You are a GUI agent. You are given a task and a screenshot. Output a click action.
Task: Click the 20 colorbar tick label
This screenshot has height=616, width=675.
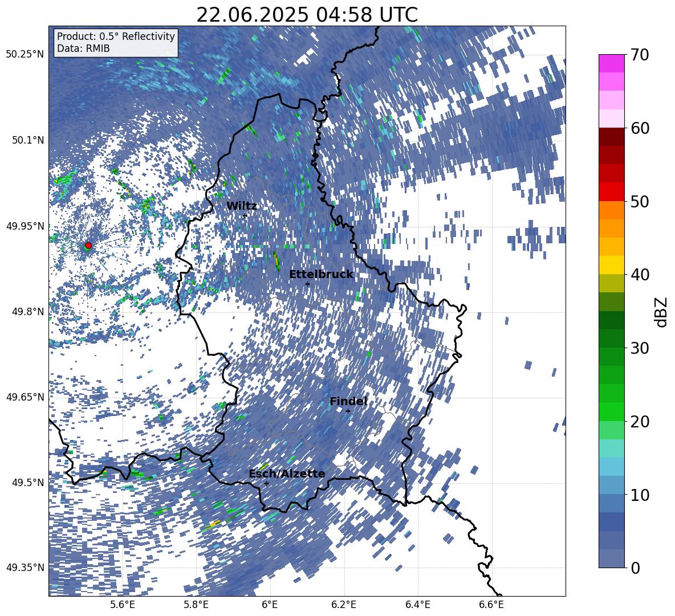click(640, 422)
